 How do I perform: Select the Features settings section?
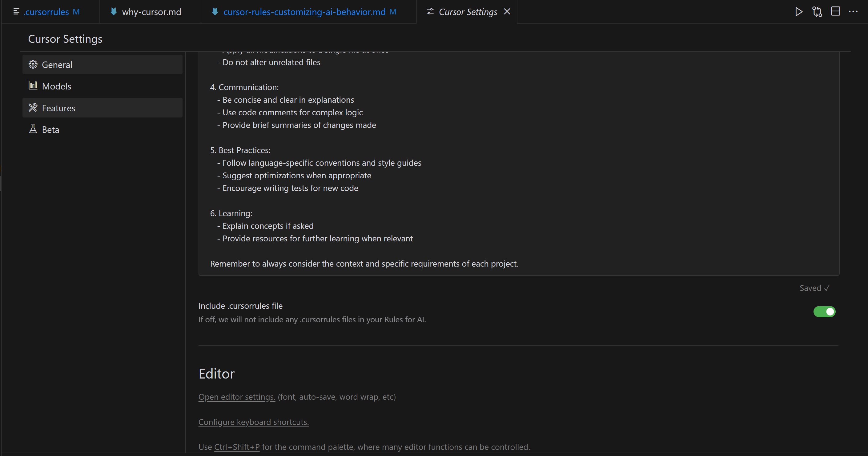(102, 108)
